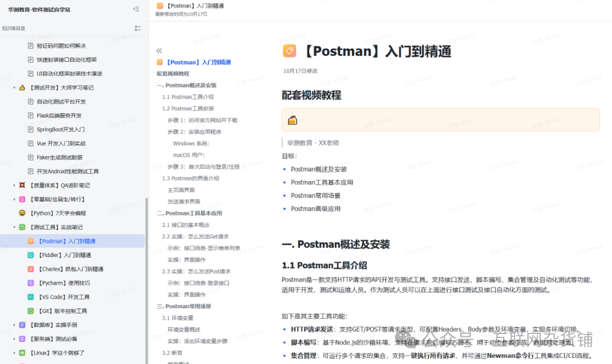Viewport: 612px width, 364px height.
Task: Click the red icon for 【Charles】抓包入门到精通
Action: point(31,269)
